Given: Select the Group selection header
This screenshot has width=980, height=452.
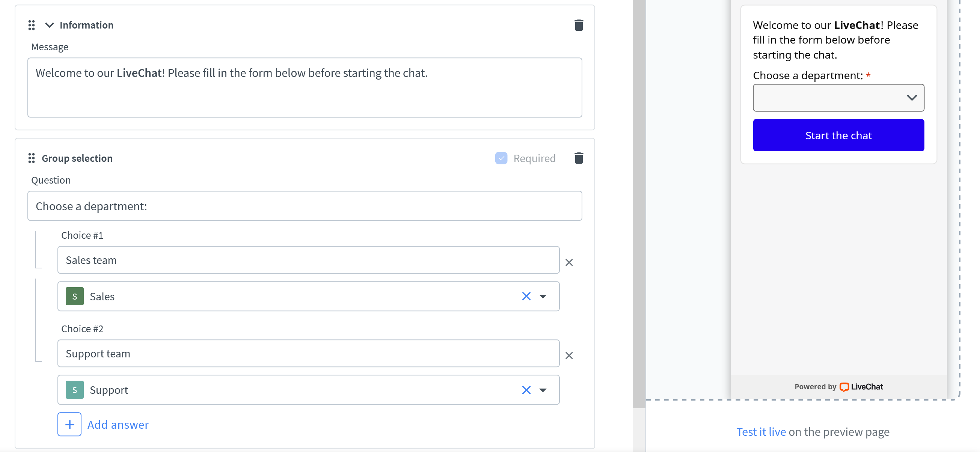Looking at the screenshot, I should point(77,158).
